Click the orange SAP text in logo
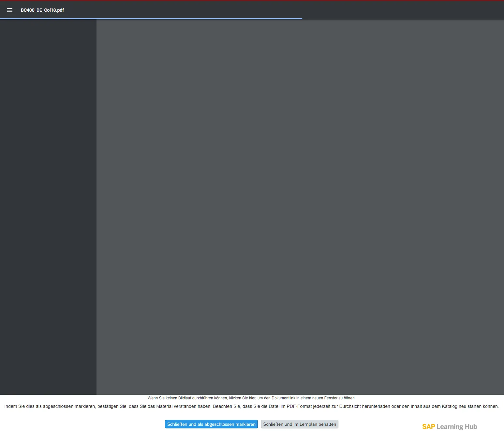Image resolution: width=504 pixels, height=431 pixels. coord(428,426)
